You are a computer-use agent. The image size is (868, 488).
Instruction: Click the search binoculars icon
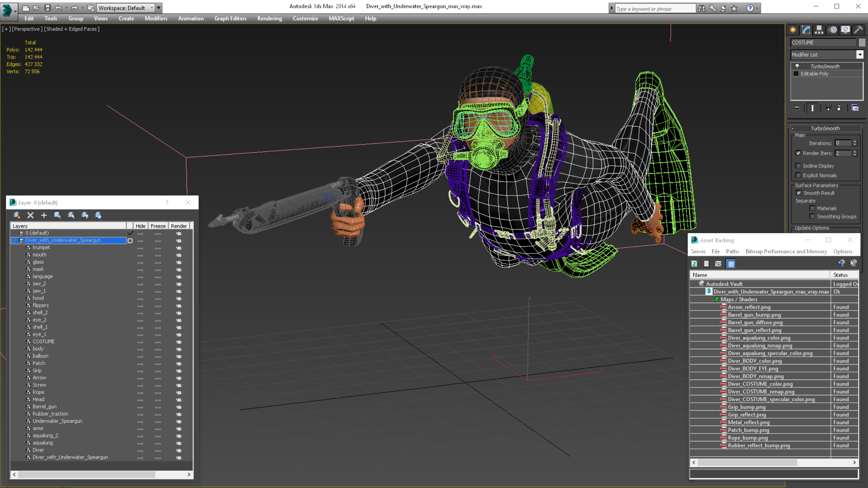[x=702, y=8]
